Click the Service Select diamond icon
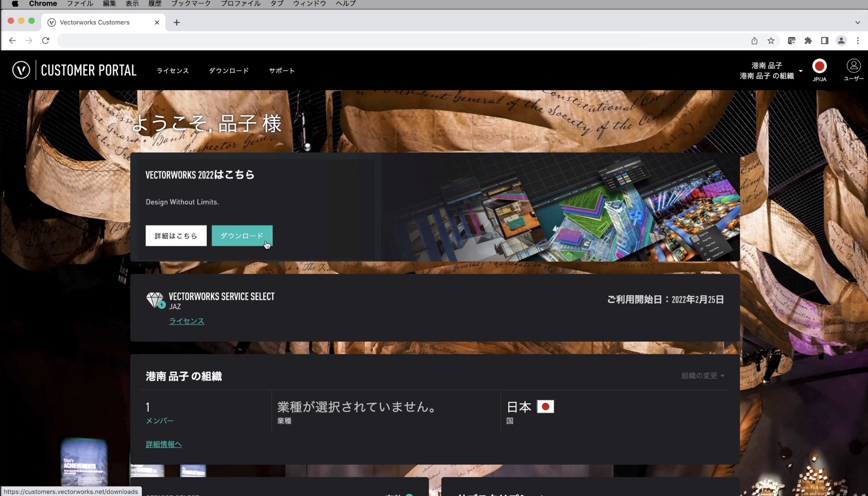The image size is (868, 496). (x=155, y=300)
